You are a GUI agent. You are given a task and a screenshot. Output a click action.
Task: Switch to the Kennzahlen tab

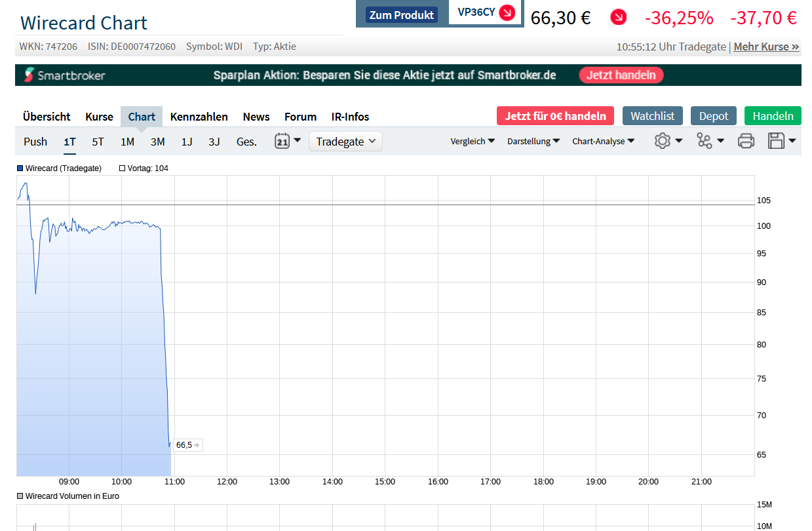point(199,117)
